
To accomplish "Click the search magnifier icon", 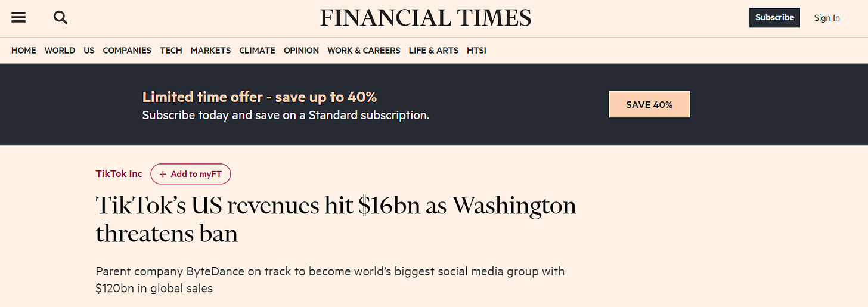I will pos(60,17).
